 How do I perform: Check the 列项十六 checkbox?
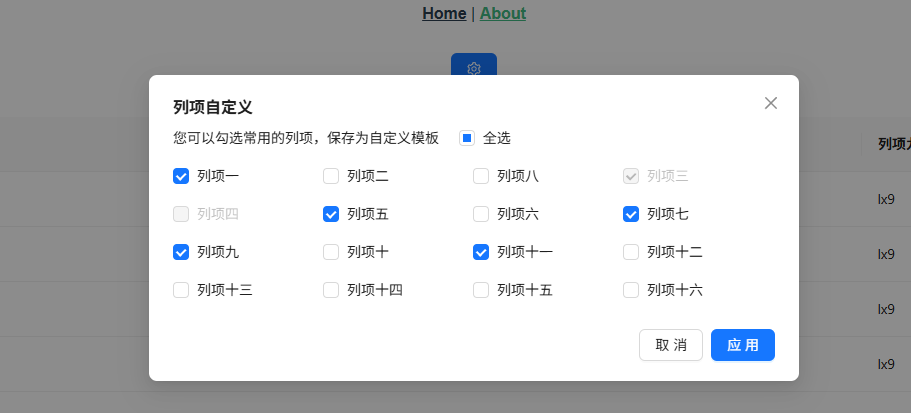(x=630, y=290)
